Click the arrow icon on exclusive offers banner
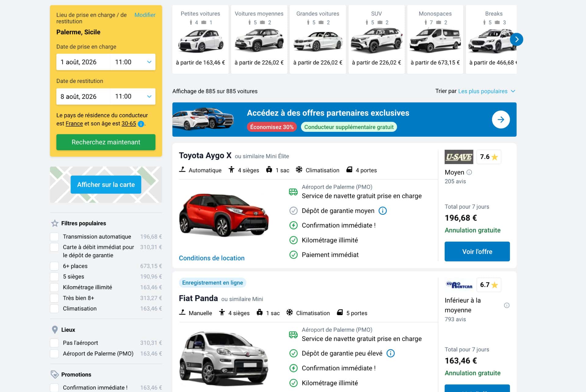This screenshot has height=392, width=586. click(x=501, y=120)
